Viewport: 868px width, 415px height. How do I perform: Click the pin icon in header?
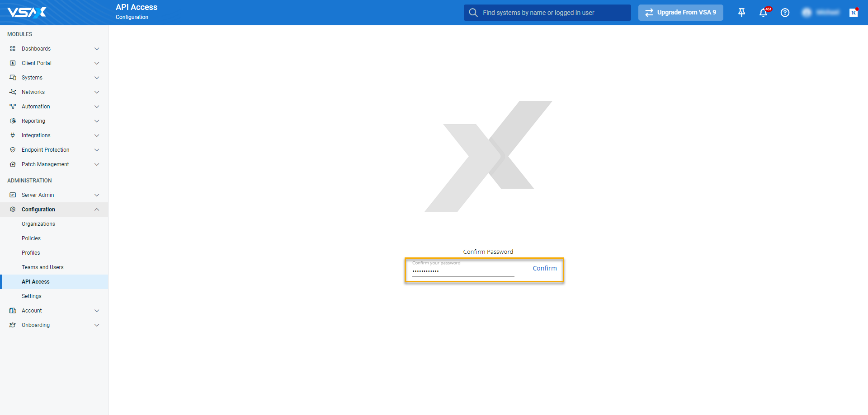[x=741, y=13]
